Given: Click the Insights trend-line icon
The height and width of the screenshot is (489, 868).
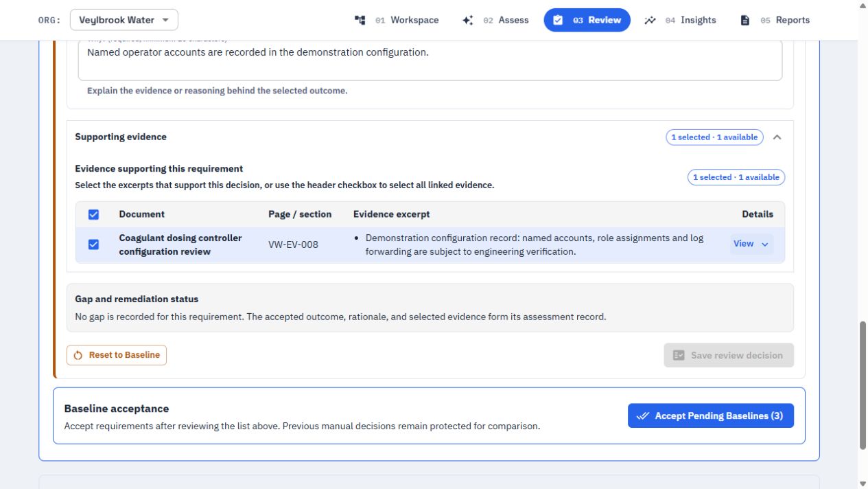Looking at the screenshot, I should click(650, 20).
